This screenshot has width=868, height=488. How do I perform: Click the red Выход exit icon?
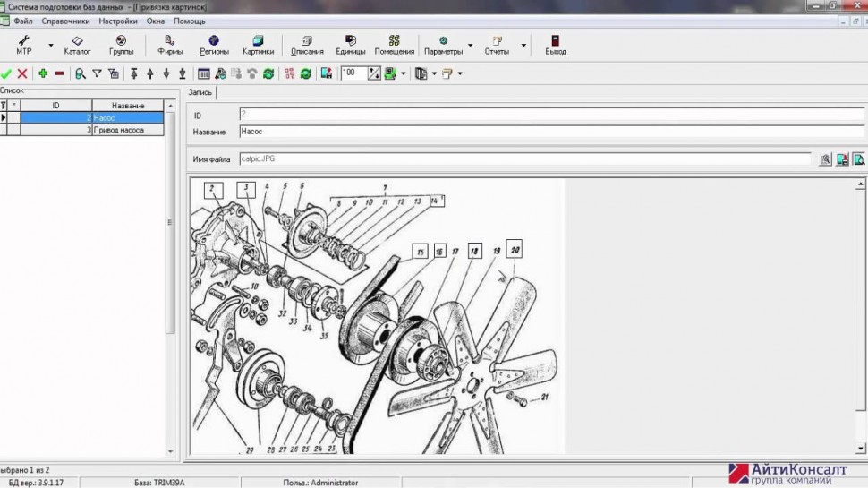point(555,45)
